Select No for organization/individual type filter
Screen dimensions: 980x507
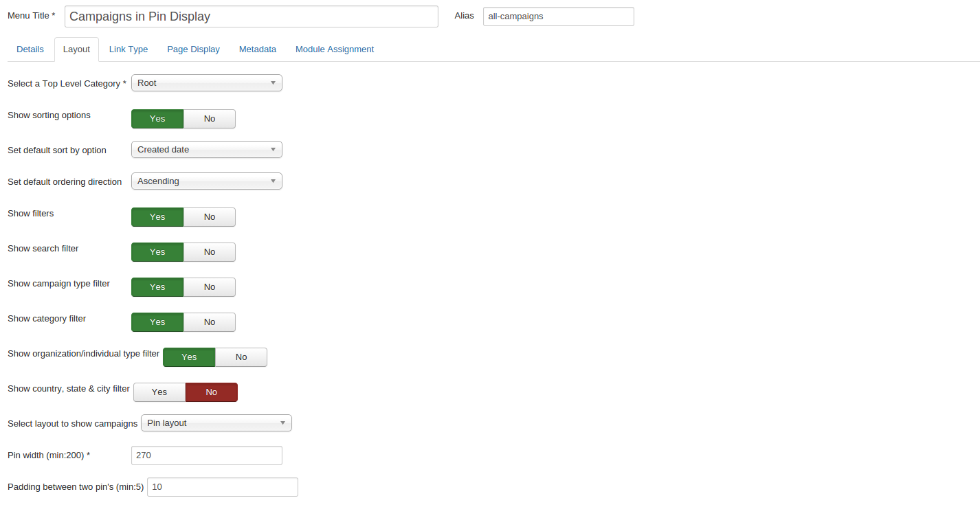pos(241,357)
